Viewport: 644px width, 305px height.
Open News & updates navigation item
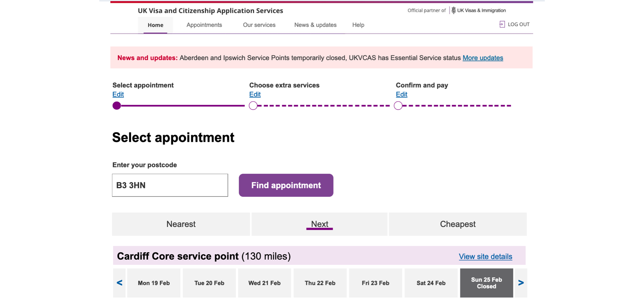point(315,25)
